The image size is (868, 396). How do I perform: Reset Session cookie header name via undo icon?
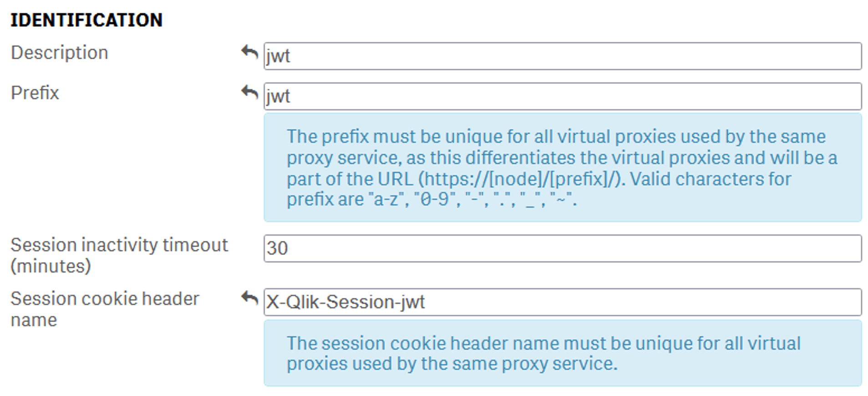(x=250, y=299)
